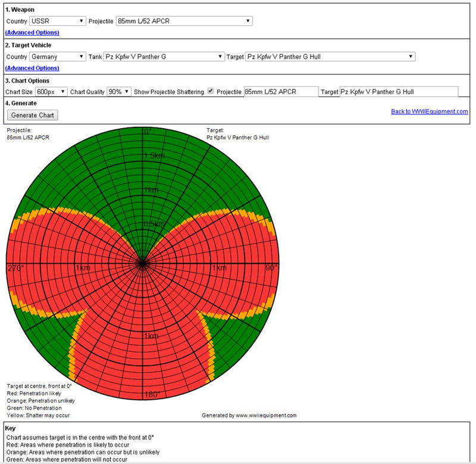Click the 180° label at bottom of chart
The width and height of the screenshot is (476, 464).
tap(152, 394)
